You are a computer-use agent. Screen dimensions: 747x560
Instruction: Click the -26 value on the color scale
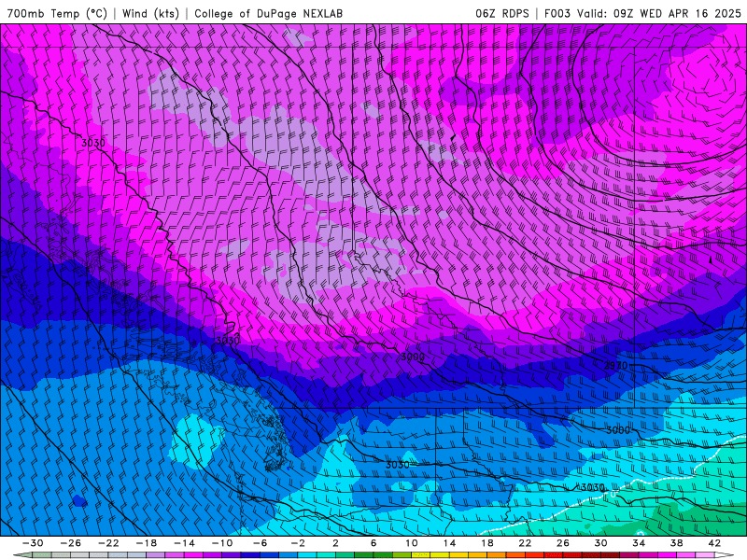(71, 543)
